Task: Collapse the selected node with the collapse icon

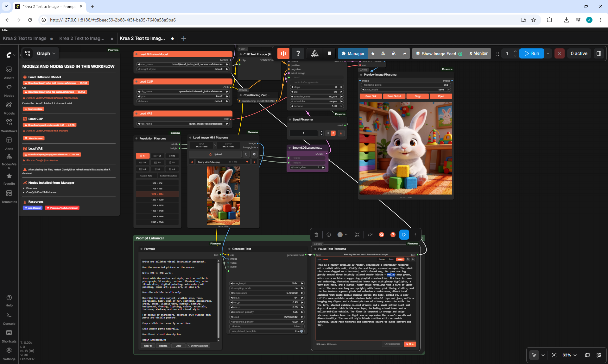Action: [357, 235]
